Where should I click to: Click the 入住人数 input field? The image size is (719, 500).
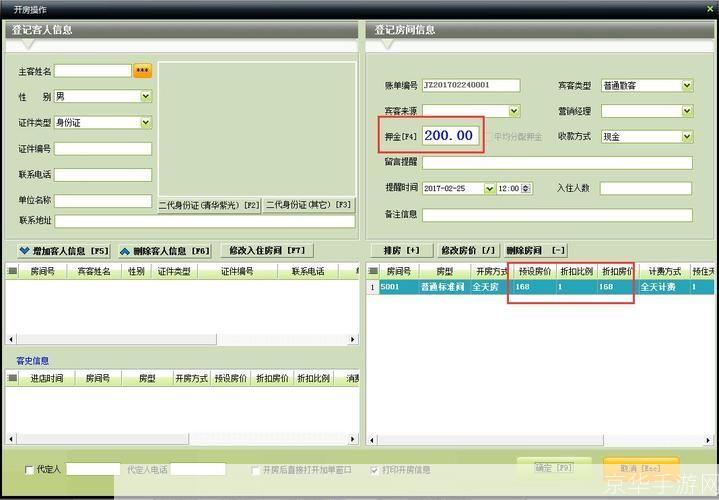(x=646, y=188)
